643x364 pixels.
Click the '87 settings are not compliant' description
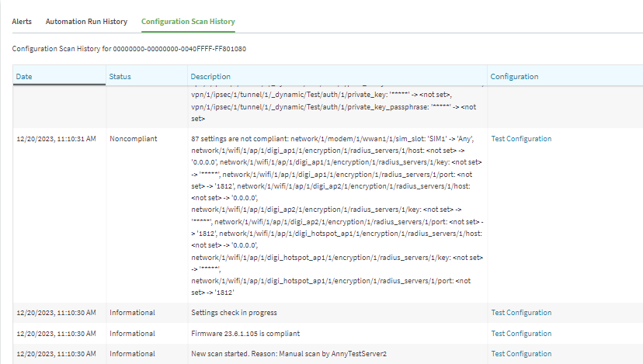click(337, 216)
